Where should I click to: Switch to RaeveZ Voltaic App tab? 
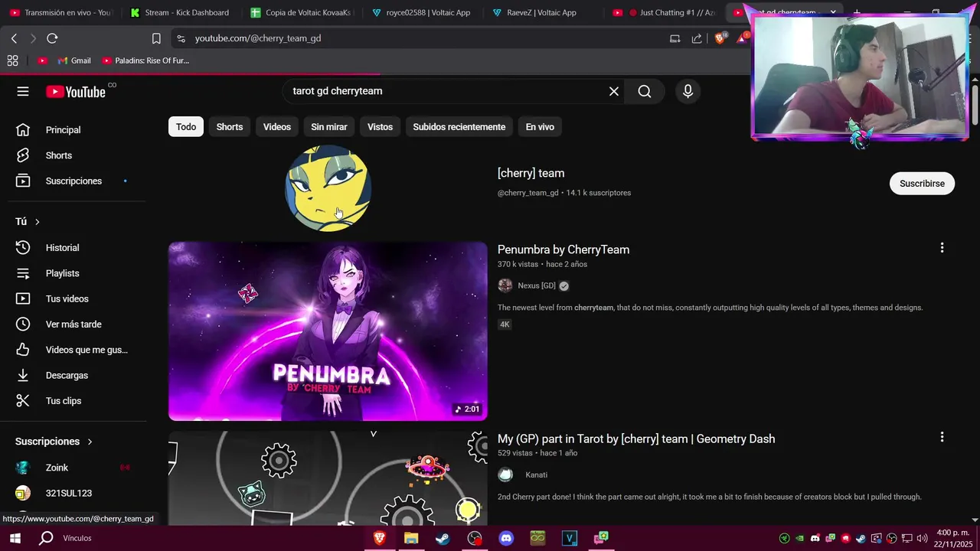click(x=542, y=12)
